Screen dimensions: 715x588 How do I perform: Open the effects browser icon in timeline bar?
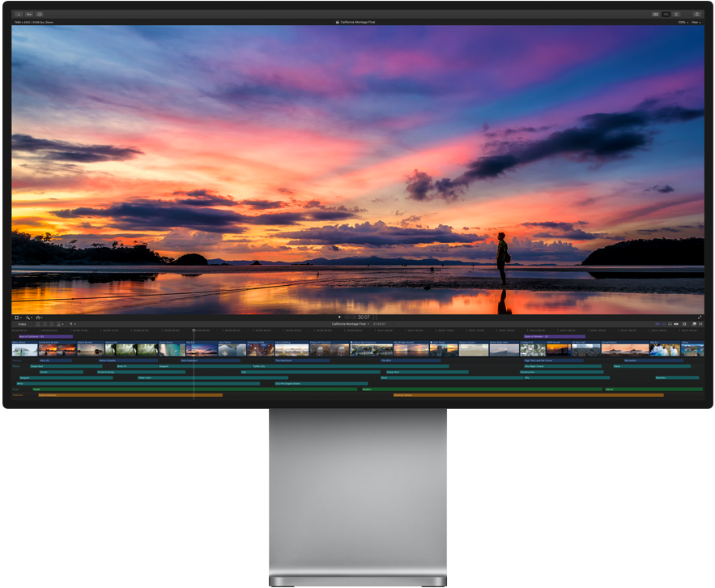click(694, 324)
